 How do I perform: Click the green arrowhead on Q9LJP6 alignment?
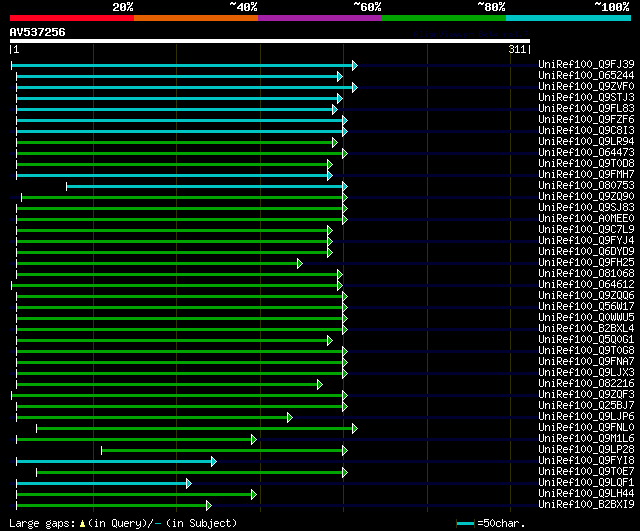tap(290, 418)
